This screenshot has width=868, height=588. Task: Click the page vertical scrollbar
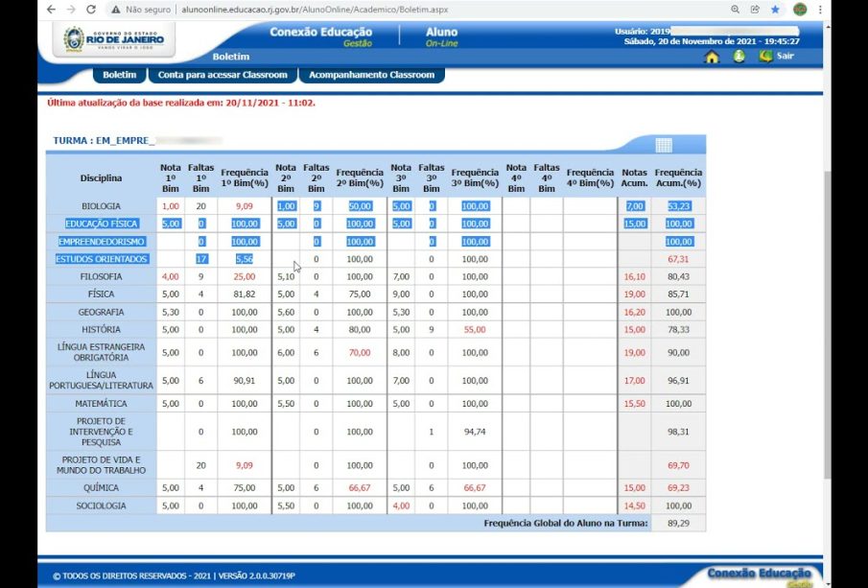[x=827, y=288]
